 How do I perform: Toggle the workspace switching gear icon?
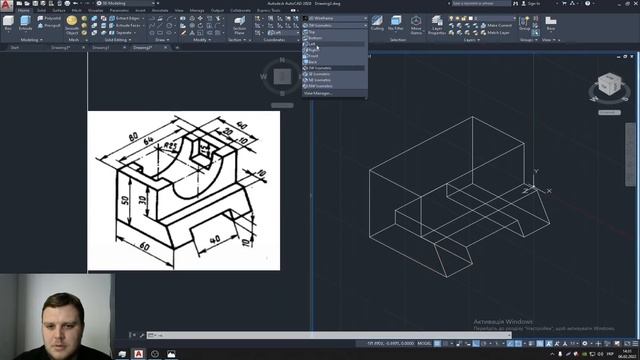585,344
